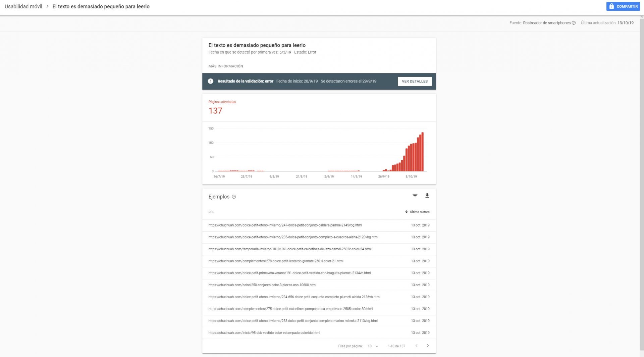The image size is (644, 357).
Task: Download the examples list
Action: [x=427, y=196]
